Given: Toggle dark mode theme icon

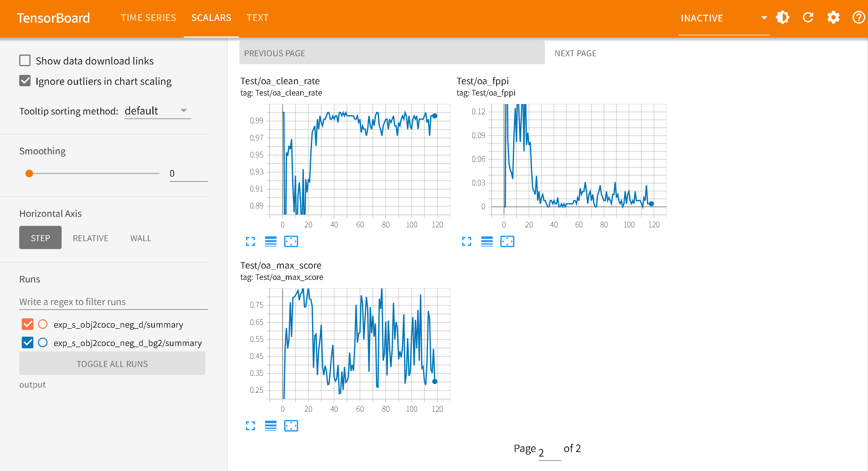Looking at the screenshot, I should (x=782, y=18).
